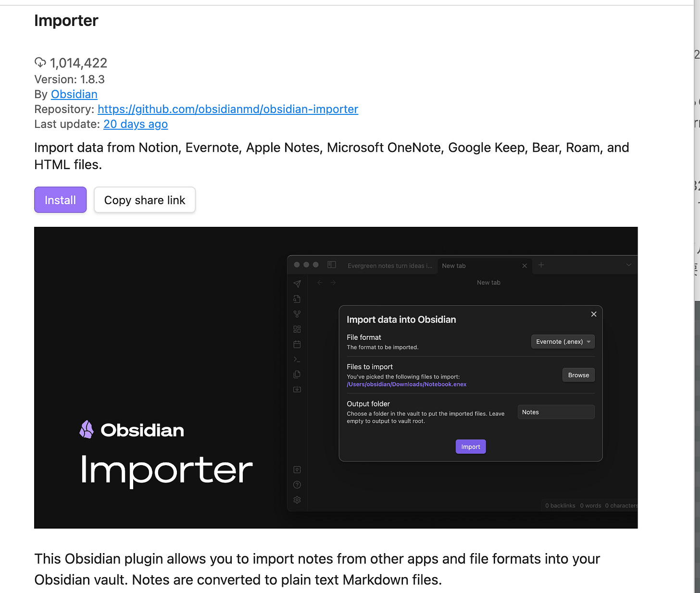Click the 'Version: 1.8.3' text
Viewport: 700px width, 593px height.
click(70, 79)
